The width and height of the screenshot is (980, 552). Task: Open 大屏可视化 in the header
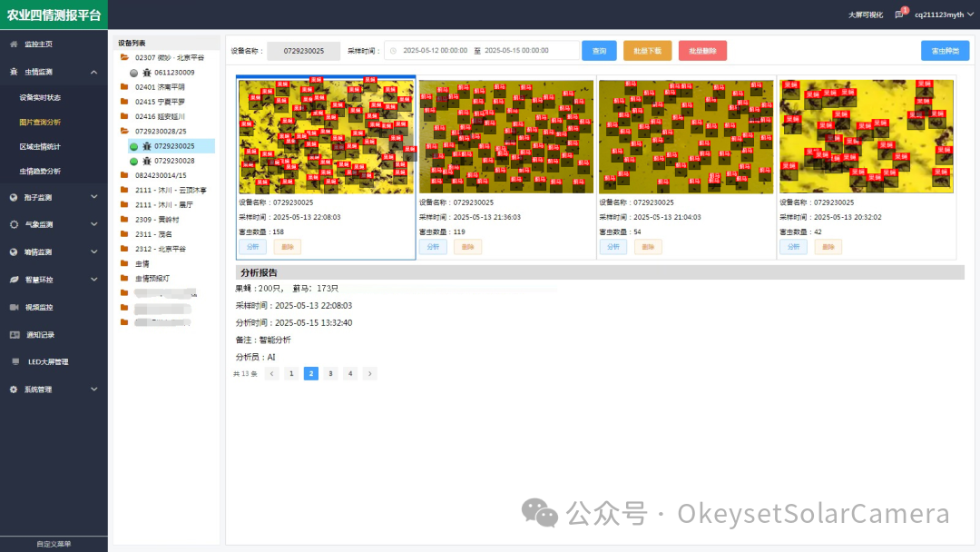[866, 15]
